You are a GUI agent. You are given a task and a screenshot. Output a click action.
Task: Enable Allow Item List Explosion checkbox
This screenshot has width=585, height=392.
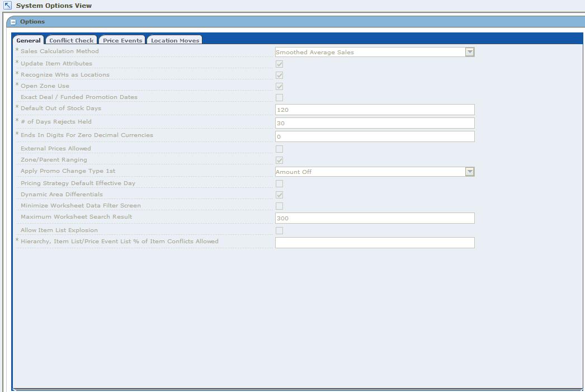279,231
